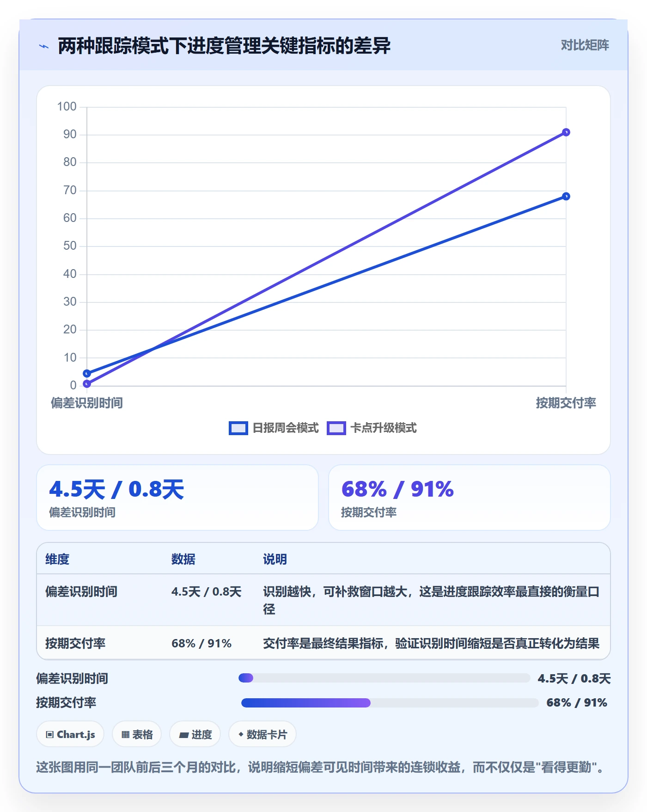The height and width of the screenshot is (812, 647).
Task: Click the 偏差识别时间 progress bar
Action: tap(384, 678)
